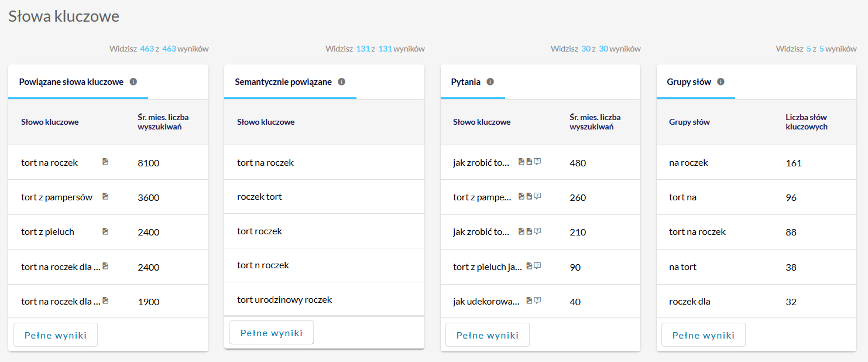Select the Semantycznie powiązane tab

pos(283,82)
